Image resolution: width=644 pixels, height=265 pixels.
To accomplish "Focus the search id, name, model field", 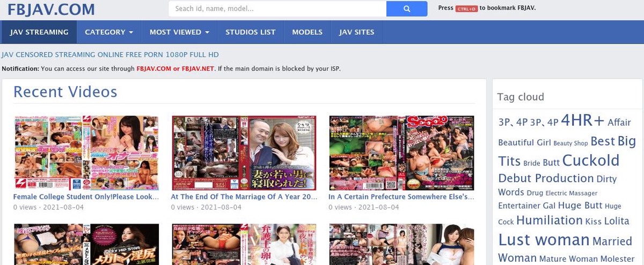I will point(277,9).
